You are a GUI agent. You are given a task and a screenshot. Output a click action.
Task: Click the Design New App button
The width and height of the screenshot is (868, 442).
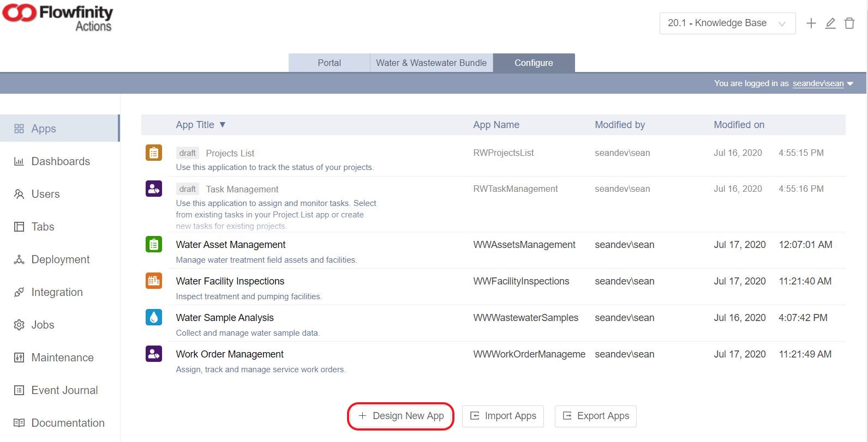pos(401,416)
